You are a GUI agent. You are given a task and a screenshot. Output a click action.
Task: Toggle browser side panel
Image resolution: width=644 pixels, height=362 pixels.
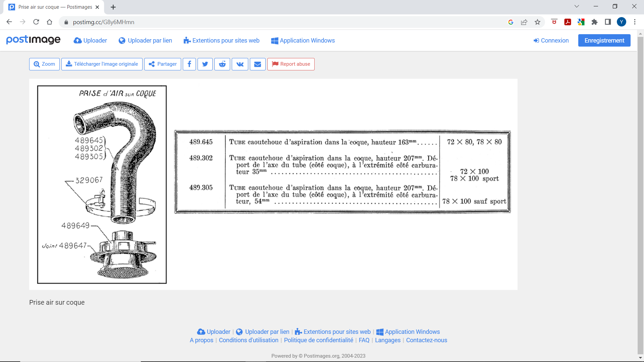608,22
